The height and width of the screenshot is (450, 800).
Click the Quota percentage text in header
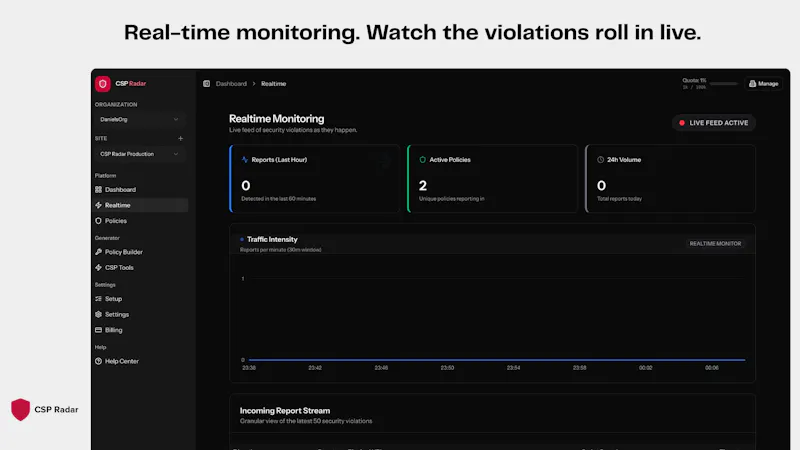[694, 81]
